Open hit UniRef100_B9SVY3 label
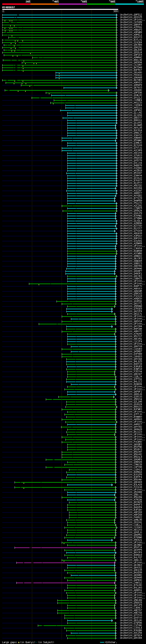Screen dimensions: 146x644 coord(131,37)
